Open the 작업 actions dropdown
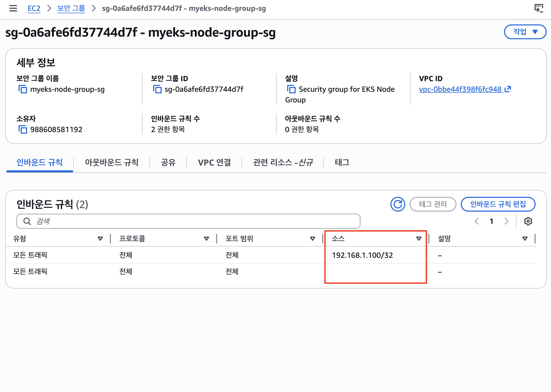The image size is (551, 392). [x=525, y=32]
